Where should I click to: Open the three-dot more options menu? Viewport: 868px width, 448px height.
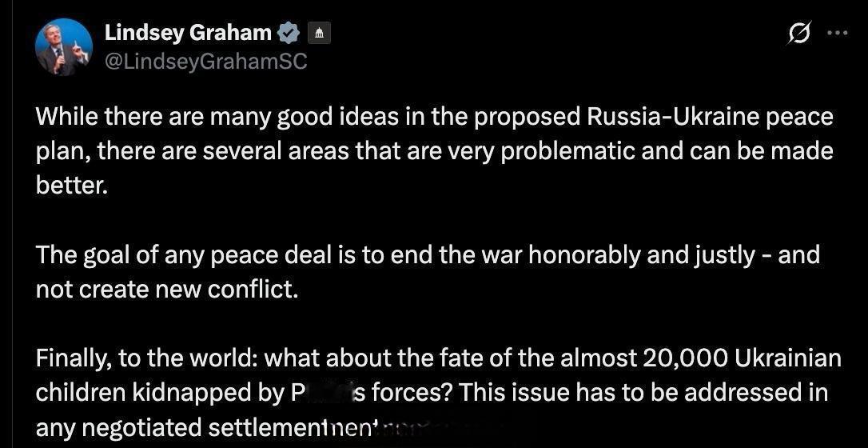(x=837, y=33)
